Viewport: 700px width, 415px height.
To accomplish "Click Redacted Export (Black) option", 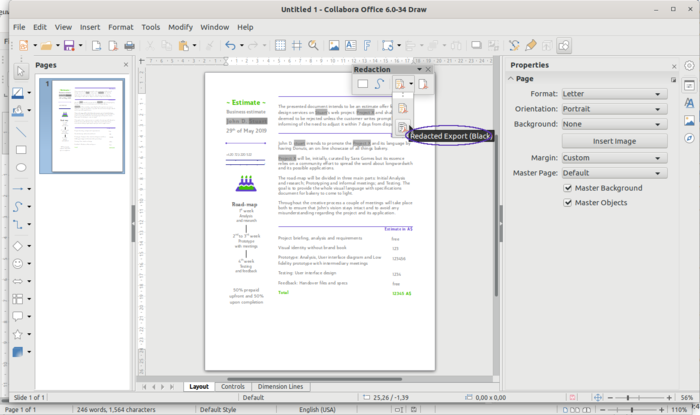I will coord(402,128).
